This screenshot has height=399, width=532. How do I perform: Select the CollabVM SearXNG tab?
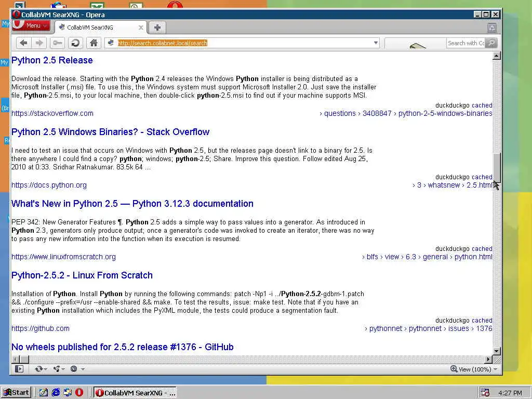click(101, 28)
